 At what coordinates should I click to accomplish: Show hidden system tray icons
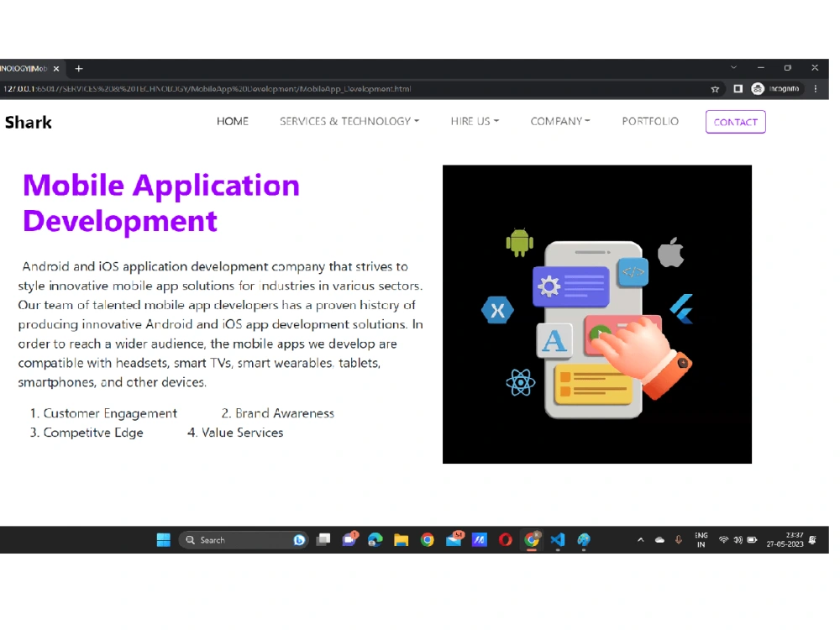[x=640, y=540]
